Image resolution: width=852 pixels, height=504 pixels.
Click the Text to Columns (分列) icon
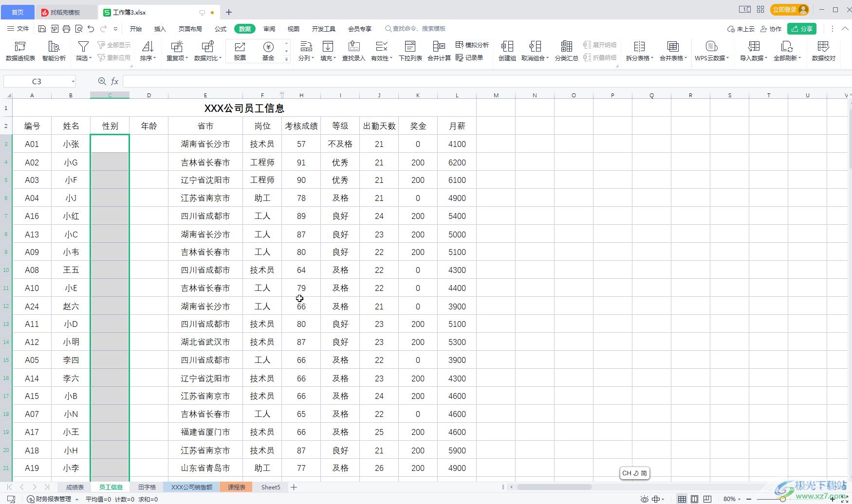[x=306, y=47]
